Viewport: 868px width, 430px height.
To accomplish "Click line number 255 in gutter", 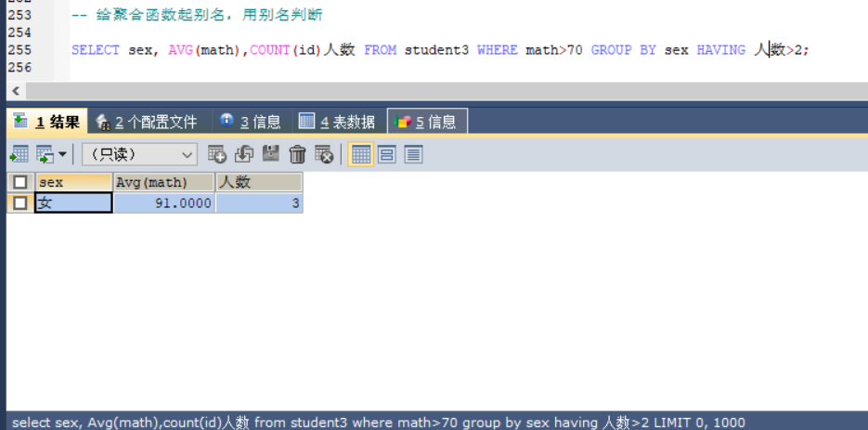I will point(19,50).
